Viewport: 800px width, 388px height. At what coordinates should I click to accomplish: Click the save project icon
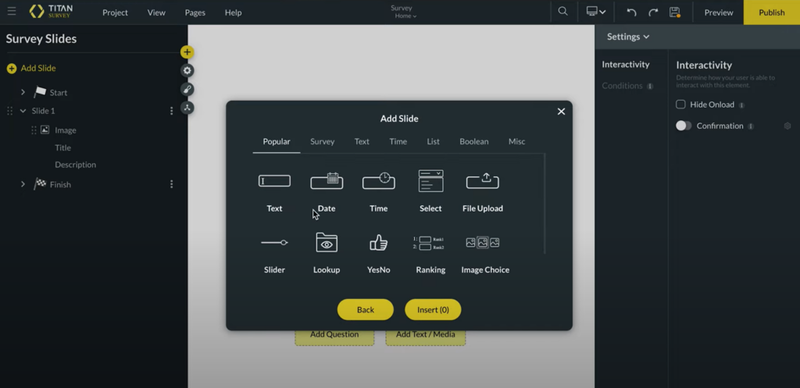pyautogui.click(x=674, y=12)
